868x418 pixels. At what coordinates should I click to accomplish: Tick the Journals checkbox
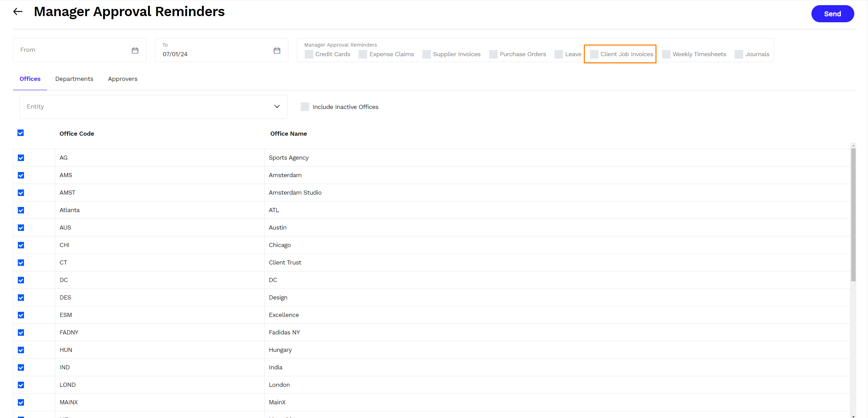pos(739,54)
